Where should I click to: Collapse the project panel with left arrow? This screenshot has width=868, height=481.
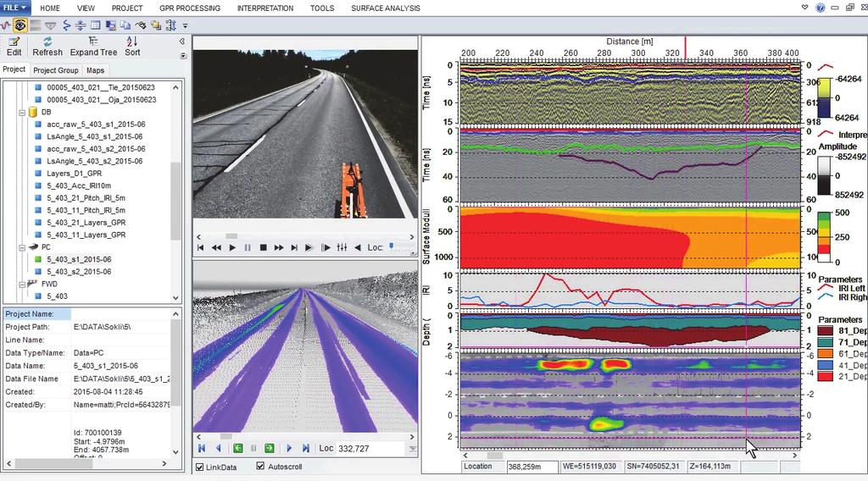coord(182,41)
